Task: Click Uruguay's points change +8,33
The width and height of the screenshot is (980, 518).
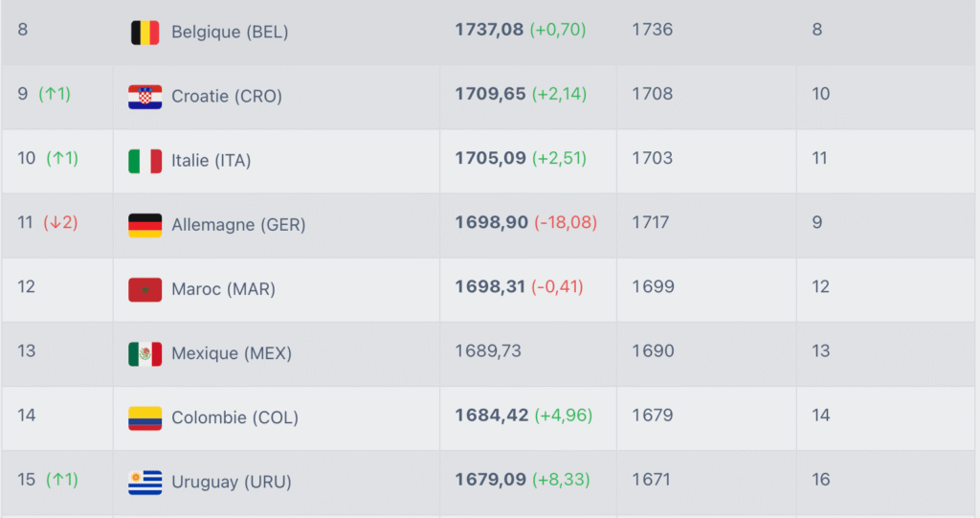Action: 561,479
